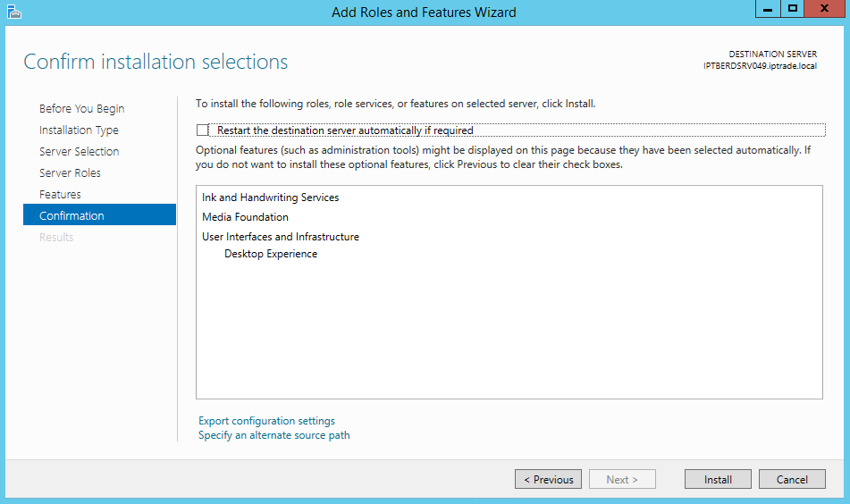Select the Confirmation step in sidebar
The image size is (850, 504).
click(x=100, y=215)
